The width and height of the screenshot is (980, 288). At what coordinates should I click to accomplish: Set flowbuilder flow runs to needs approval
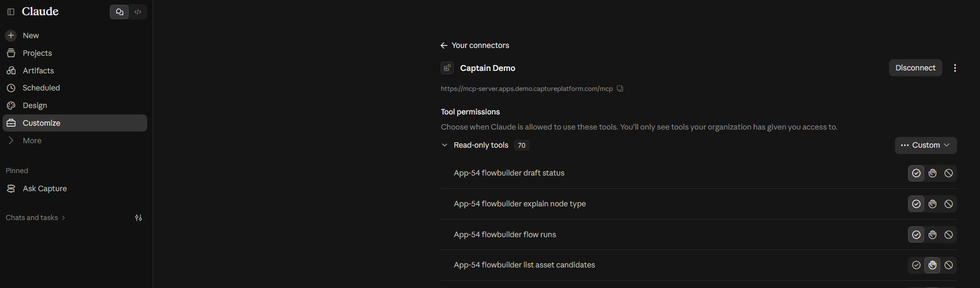click(x=933, y=235)
